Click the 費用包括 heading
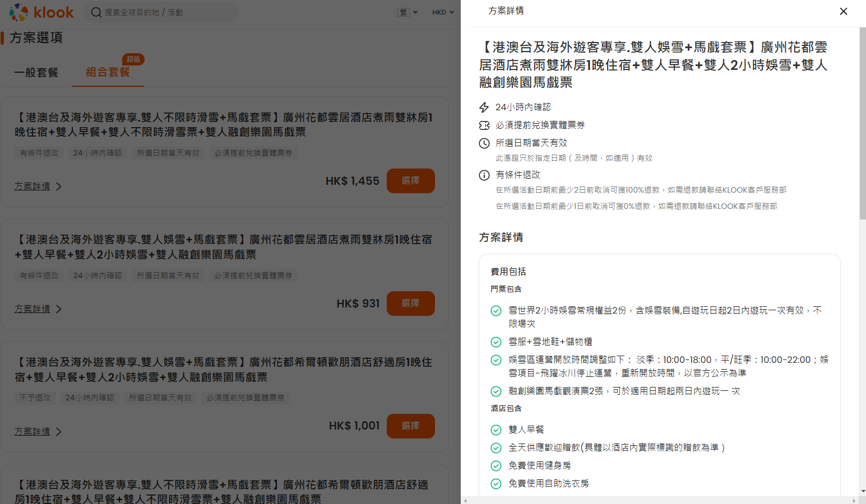The height and width of the screenshot is (504, 866). 508,272
